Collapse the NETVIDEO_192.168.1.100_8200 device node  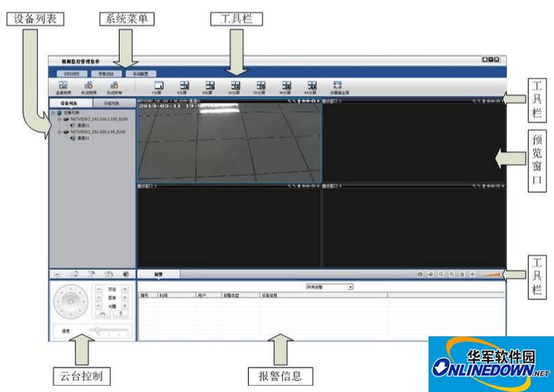coord(60,119)
